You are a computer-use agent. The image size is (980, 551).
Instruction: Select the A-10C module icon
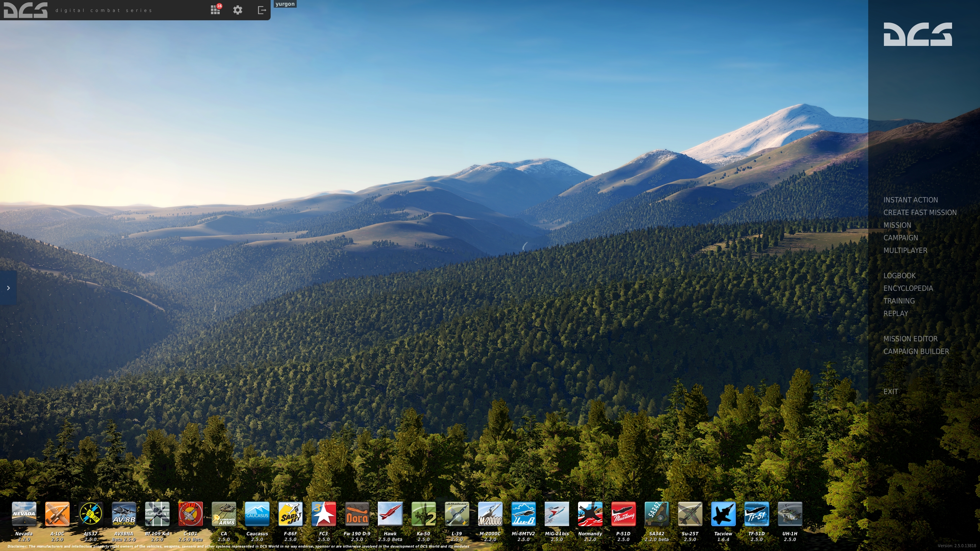pos(57,515)
